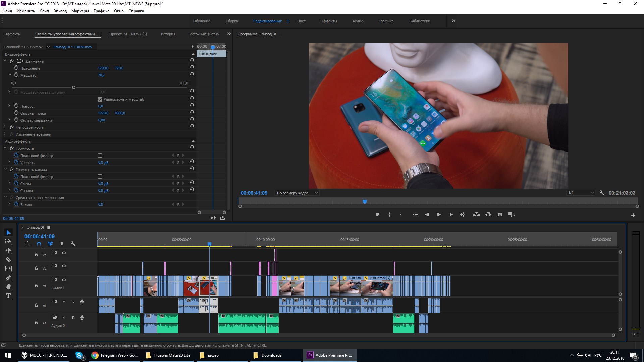The image size is (644, 362).
Task: Open timeline display settings wrench
Action: coord(73,244)
